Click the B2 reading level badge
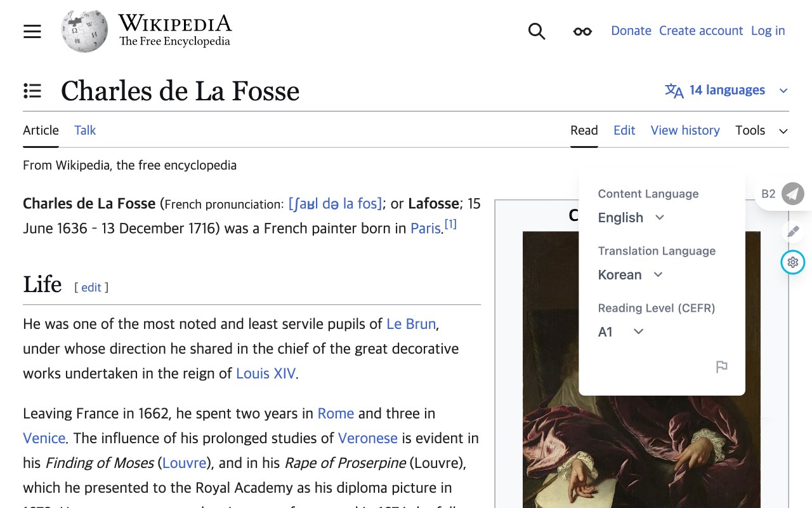 (x=768, y=194)
